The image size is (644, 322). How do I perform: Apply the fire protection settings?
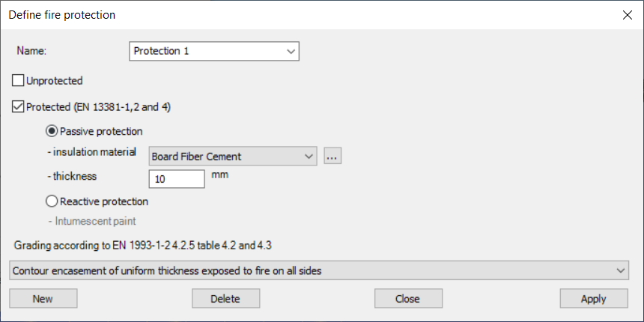pos(594,299)
